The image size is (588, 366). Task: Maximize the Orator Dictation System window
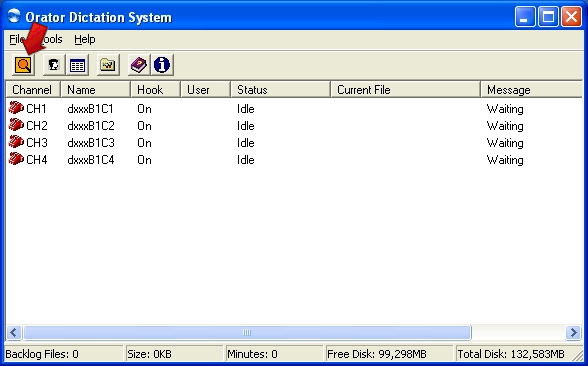pyautogui.click(x=548, y=17)
